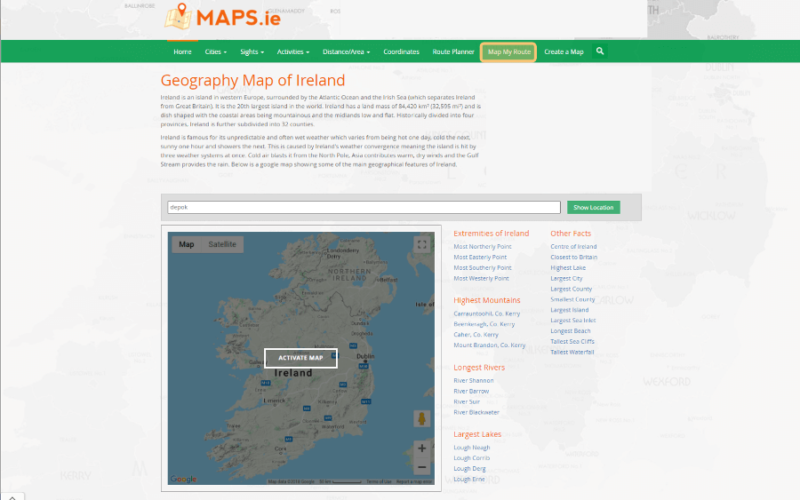
Task: Open Beenkeragh, Co. Kerry link
Action: pos(484,324)
